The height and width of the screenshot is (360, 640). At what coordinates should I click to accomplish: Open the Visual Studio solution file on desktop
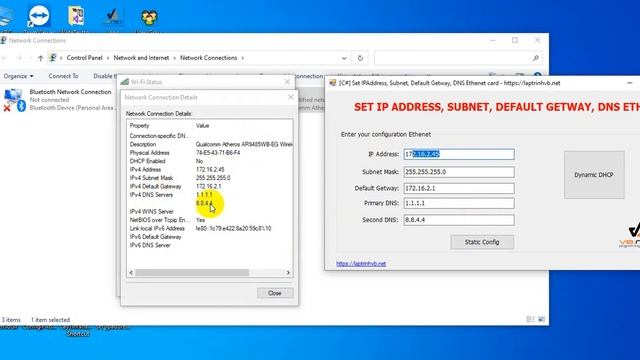point(76,16)
